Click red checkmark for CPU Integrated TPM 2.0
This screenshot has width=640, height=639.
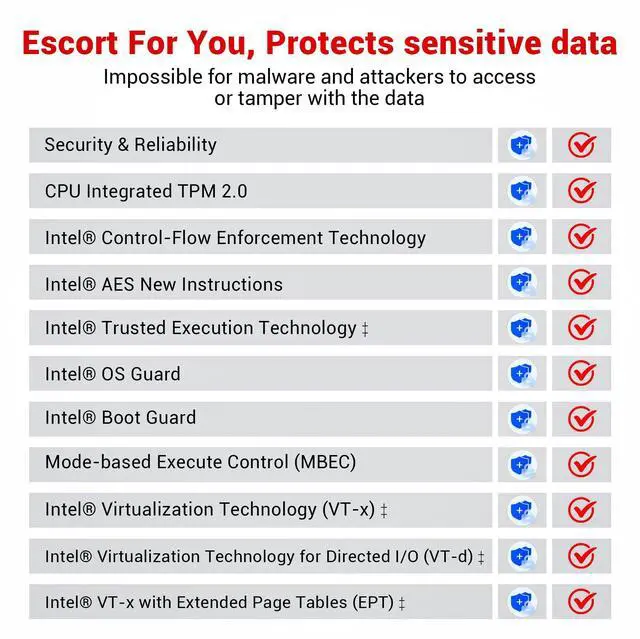point(582,191)
